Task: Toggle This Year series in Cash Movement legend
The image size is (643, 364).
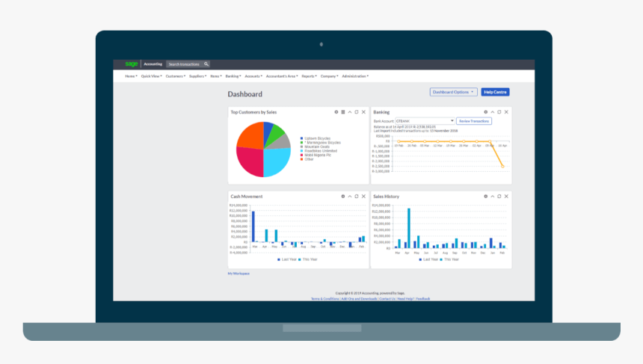Action: [x=308, y=259]
